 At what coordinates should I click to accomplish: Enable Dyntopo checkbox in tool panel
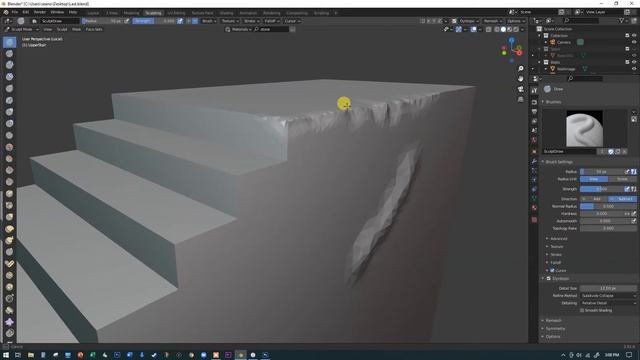549,278
